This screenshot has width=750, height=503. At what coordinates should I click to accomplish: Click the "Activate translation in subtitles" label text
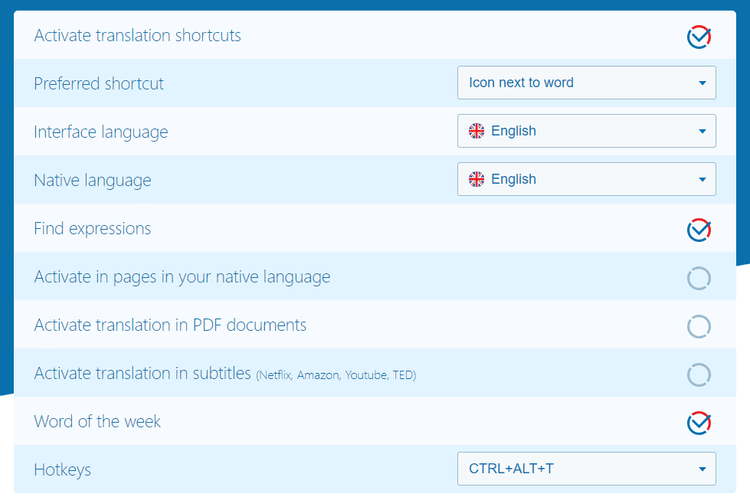click(142, 373)
